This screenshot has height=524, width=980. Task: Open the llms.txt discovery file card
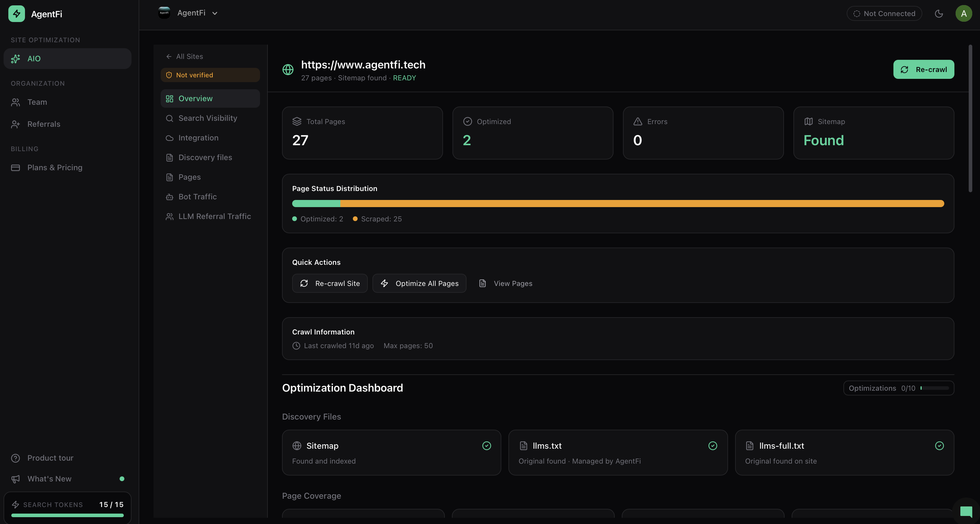coord(618,453)
